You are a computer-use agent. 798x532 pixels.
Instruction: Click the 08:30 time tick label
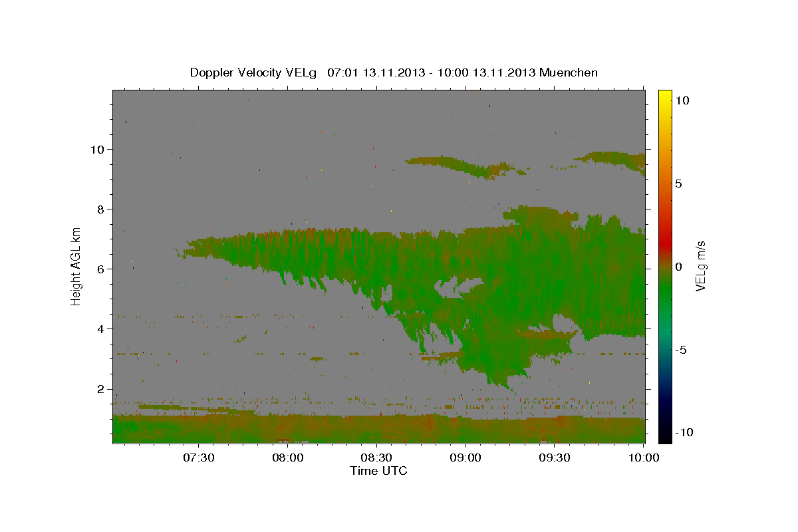click(377, 458)
